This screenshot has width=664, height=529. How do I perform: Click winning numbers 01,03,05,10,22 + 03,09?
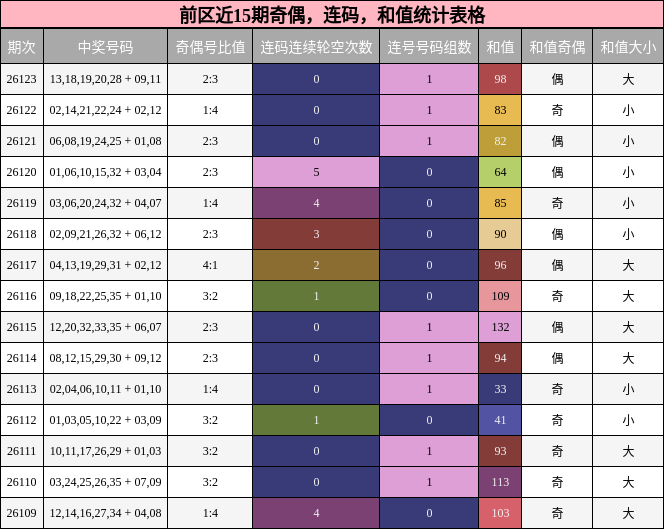(x=105, y=420)
